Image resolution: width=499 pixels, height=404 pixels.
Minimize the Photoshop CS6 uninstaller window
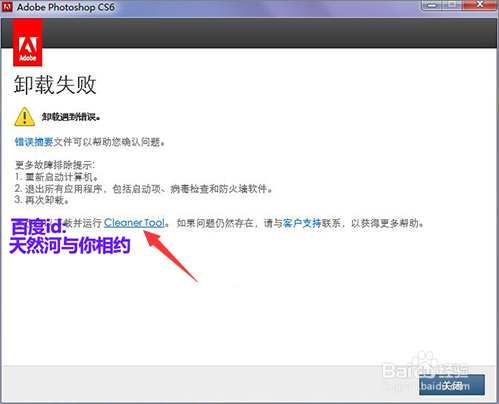pyautogui.click(x=432, y=6)
